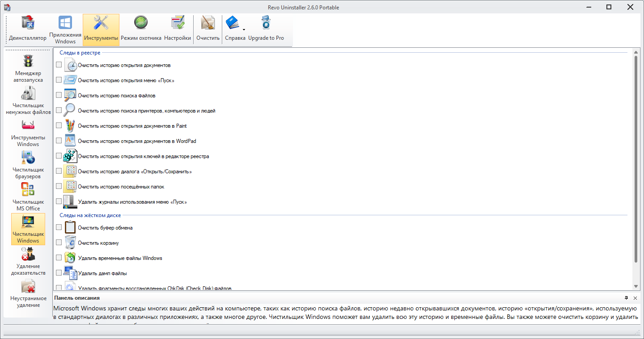Click the vertical scrollbar thumb in the list
The image size is (644, 339).
(636, 159)
